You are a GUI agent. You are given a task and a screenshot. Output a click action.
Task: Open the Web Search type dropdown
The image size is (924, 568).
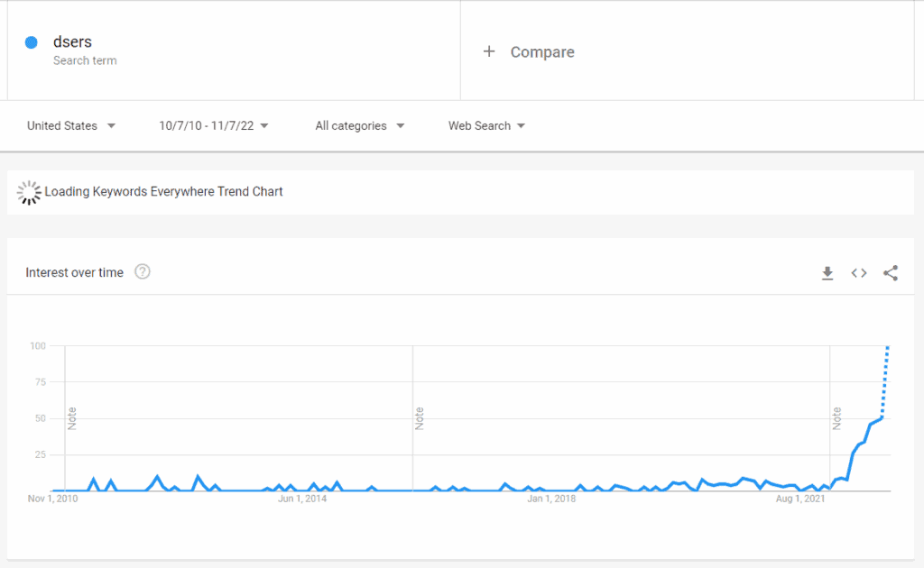[486, 126]
